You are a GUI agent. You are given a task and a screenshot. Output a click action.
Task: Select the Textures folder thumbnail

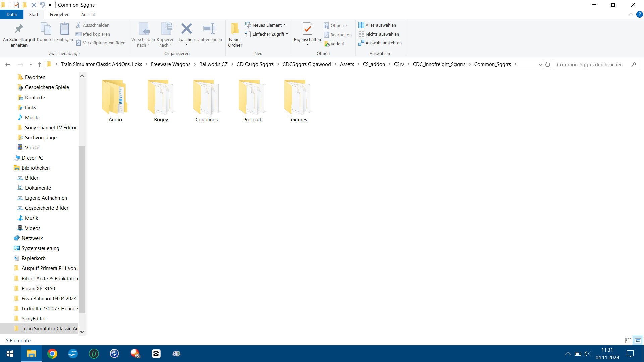[298, 98]
